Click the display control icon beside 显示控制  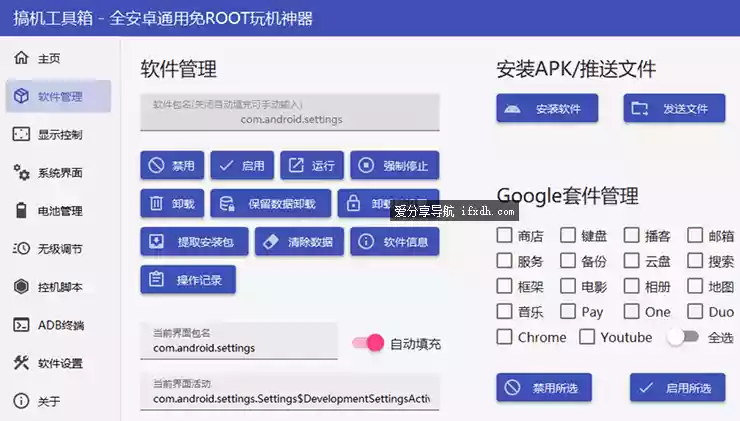click(x=21, y=134)
